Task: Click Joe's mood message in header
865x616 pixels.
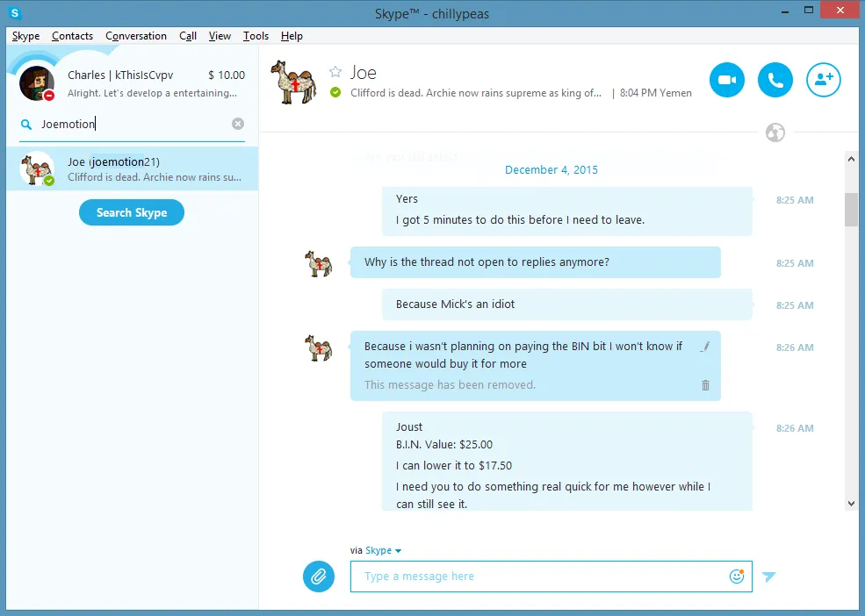Action: [x=475, y=93]
